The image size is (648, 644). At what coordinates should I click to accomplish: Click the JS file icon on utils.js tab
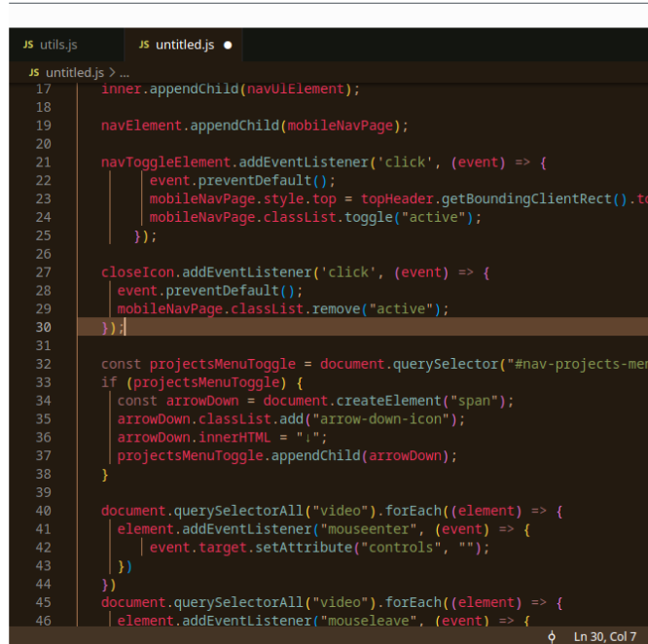point(28,45)
